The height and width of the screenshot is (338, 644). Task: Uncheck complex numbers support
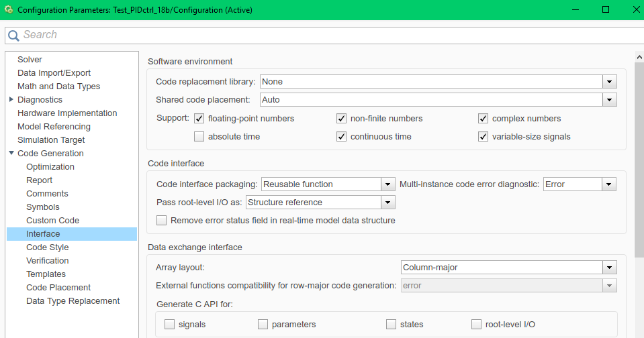pyautogui.click(x=483, y=119)
